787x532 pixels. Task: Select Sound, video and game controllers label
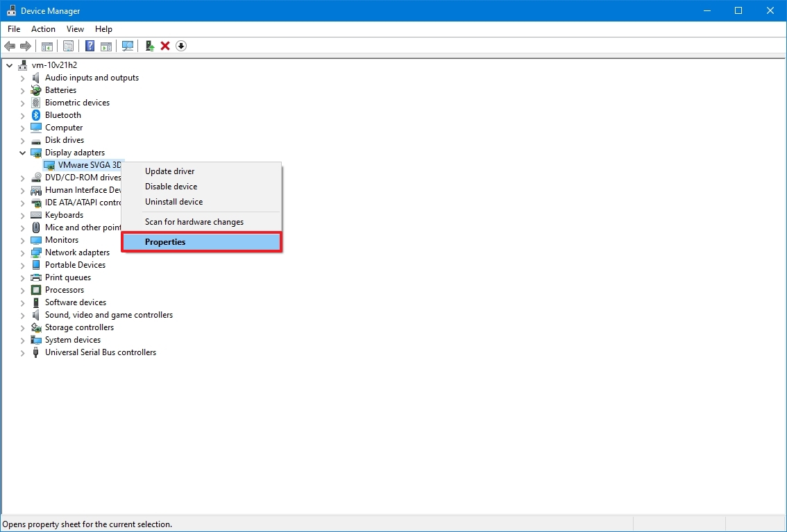coord(109,315)
